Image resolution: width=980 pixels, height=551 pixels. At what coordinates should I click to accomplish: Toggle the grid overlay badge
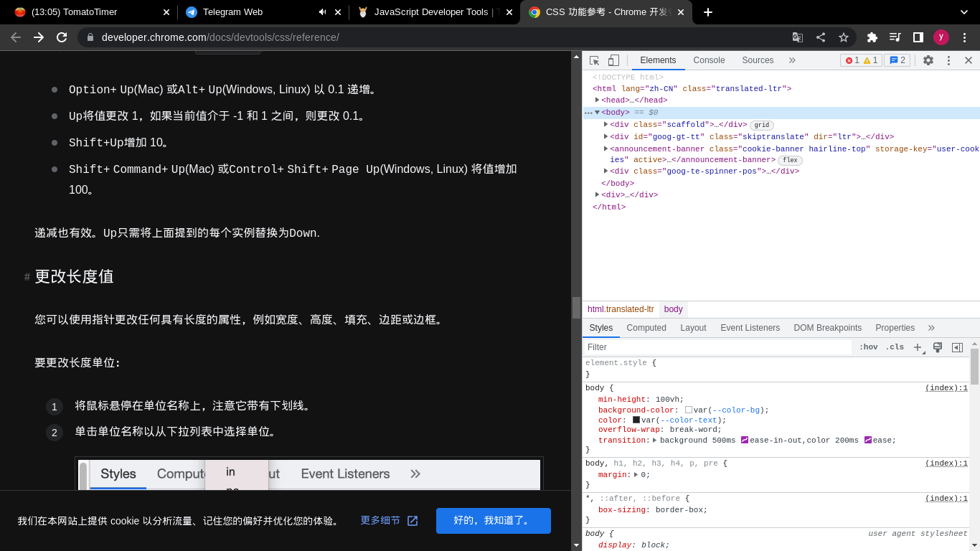761,125
